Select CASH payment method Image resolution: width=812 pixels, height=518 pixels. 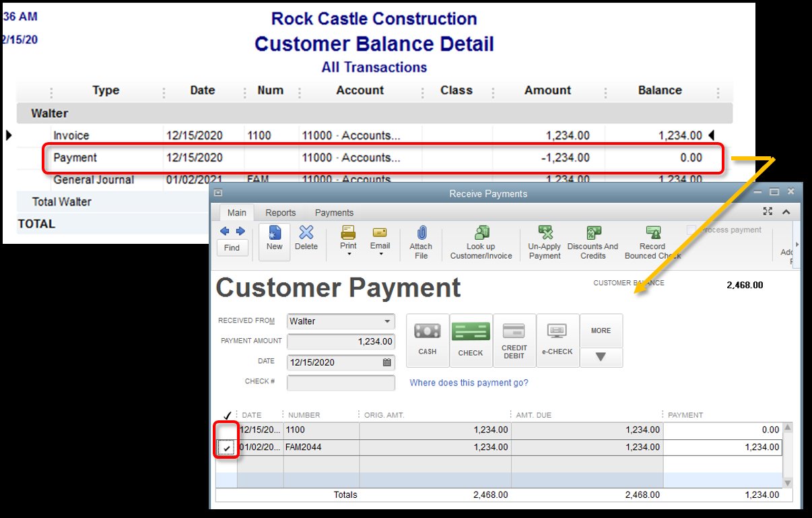point(428,339)
